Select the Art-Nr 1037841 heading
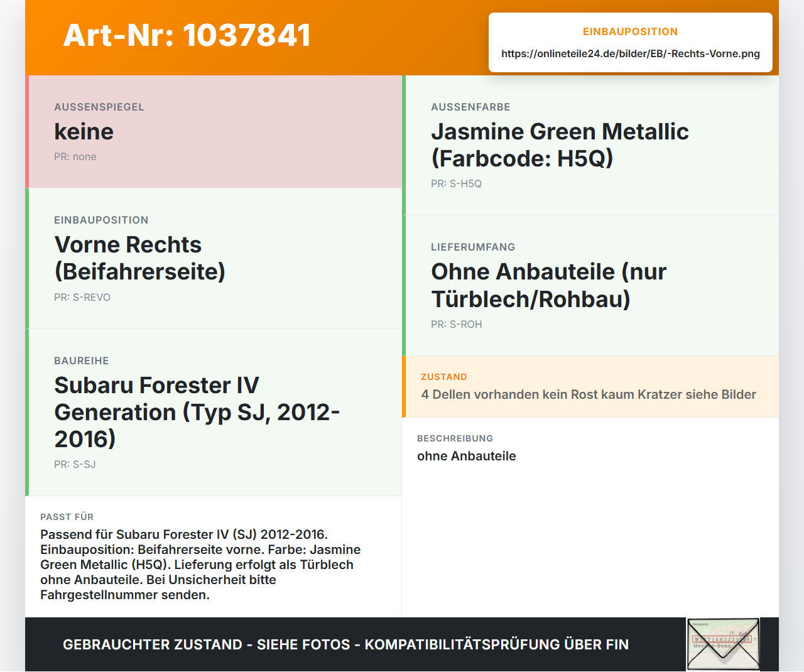 [187, 35]
